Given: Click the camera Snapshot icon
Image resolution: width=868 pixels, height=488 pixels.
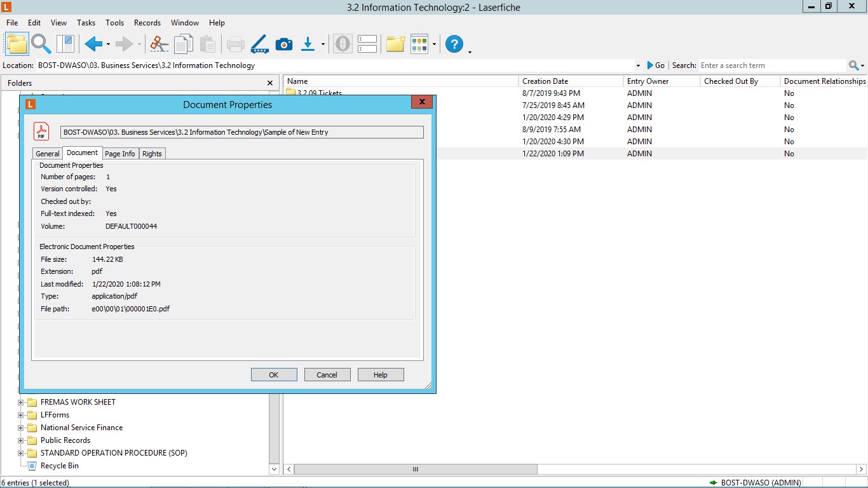Looking at the screenshot, I should (284, 44).
